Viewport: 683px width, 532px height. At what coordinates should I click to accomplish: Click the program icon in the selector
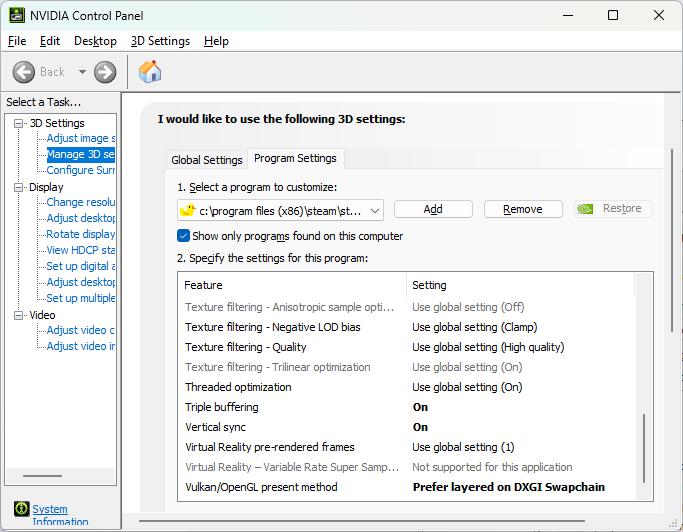(187, 210)
